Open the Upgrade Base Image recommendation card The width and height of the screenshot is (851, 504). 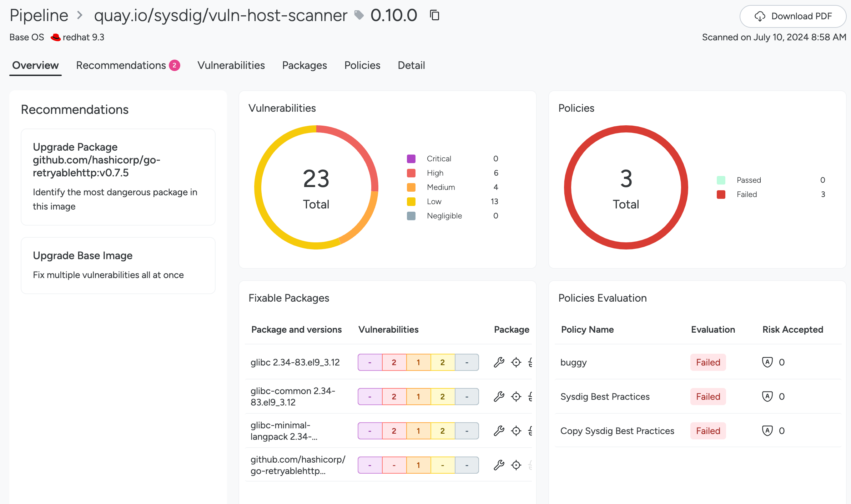[x=118, y=266]
